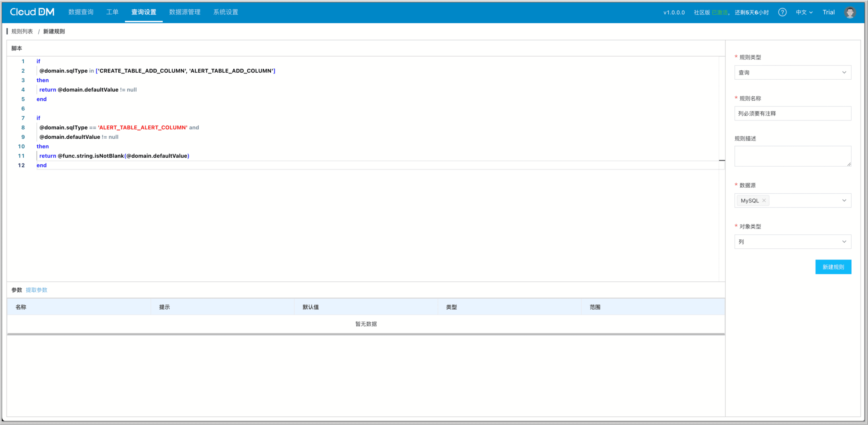Switch to the 数据查询 tab
This screenshot has width=868, height=425.
click(81, 12)
